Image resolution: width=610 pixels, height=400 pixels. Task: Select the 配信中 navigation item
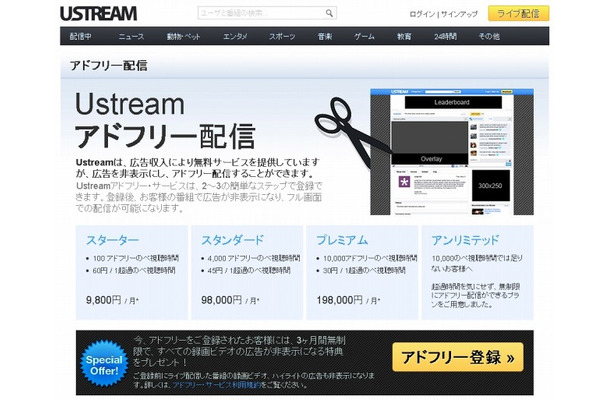point(81,37)
